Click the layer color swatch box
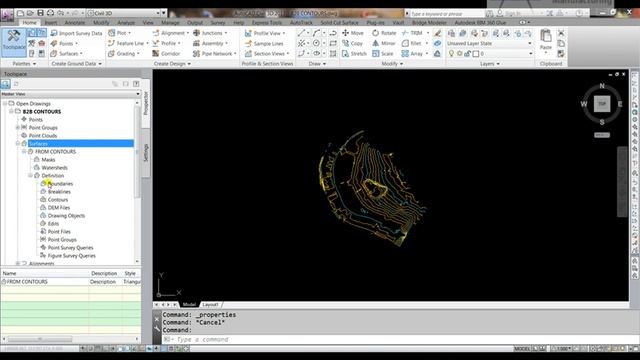 [476, 53]
